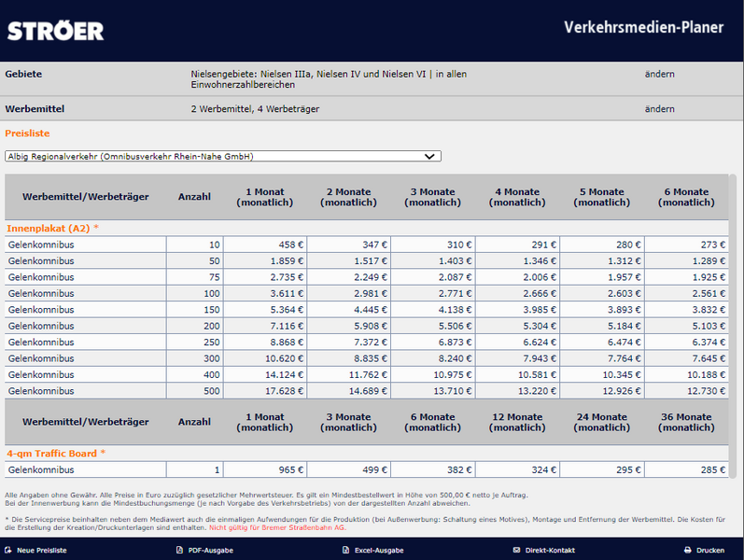The image size is (744, 560).
Task: Open Neue Preisliste link
Action: pos(42,550)
